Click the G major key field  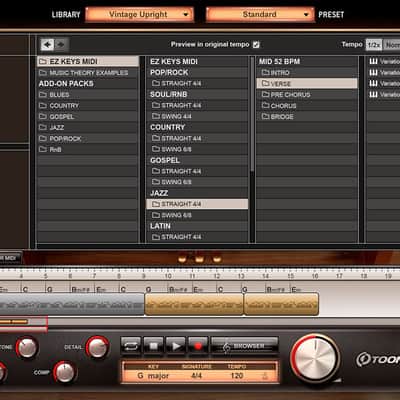pos(153,376)
